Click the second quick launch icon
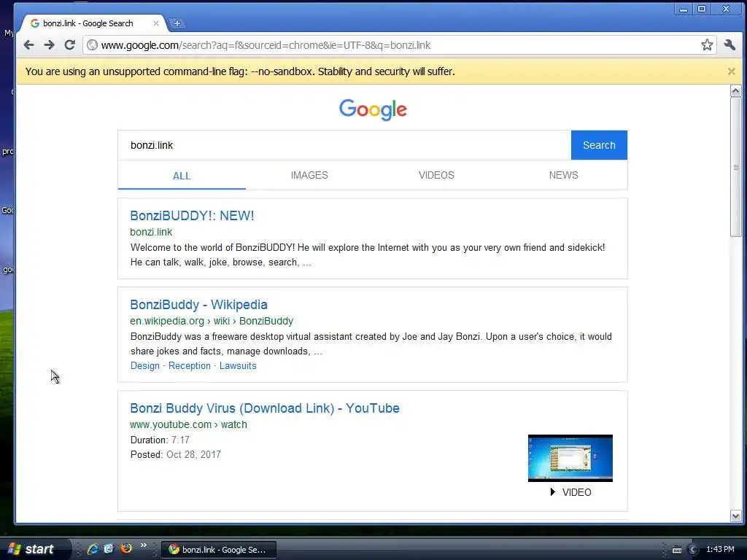Viewport: 747px width, 560px height. 109,549
